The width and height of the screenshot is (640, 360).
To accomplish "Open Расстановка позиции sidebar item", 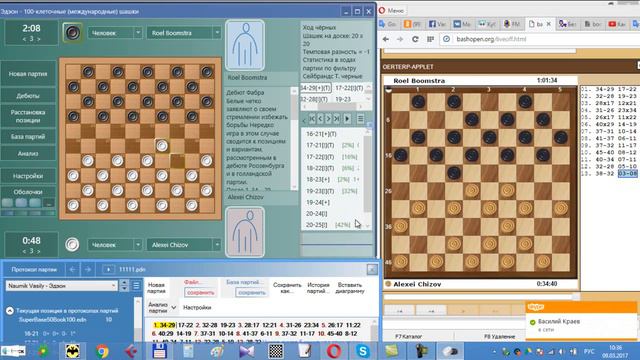I will (x=28, y=116).
